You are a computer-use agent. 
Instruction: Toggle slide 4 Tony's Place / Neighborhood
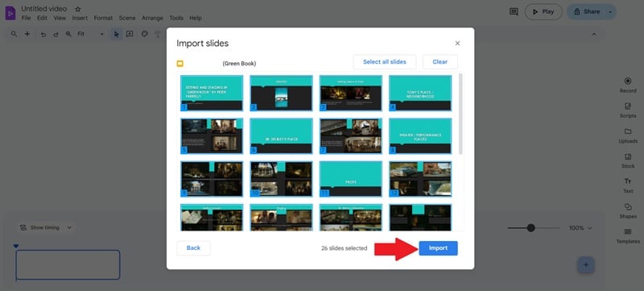pos(420,93)
